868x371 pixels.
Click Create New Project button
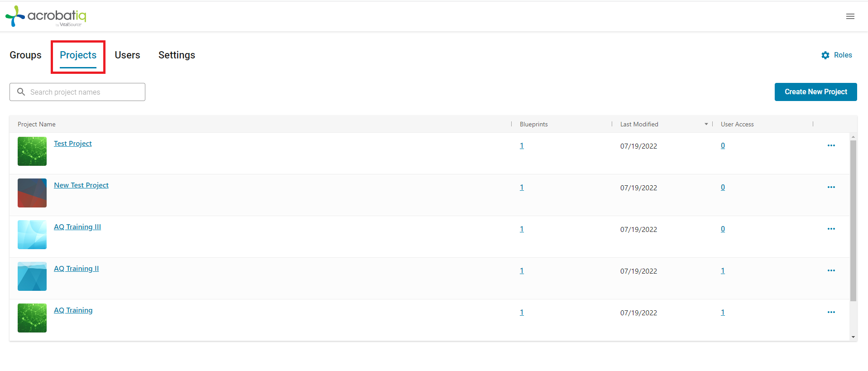point(815,92)
